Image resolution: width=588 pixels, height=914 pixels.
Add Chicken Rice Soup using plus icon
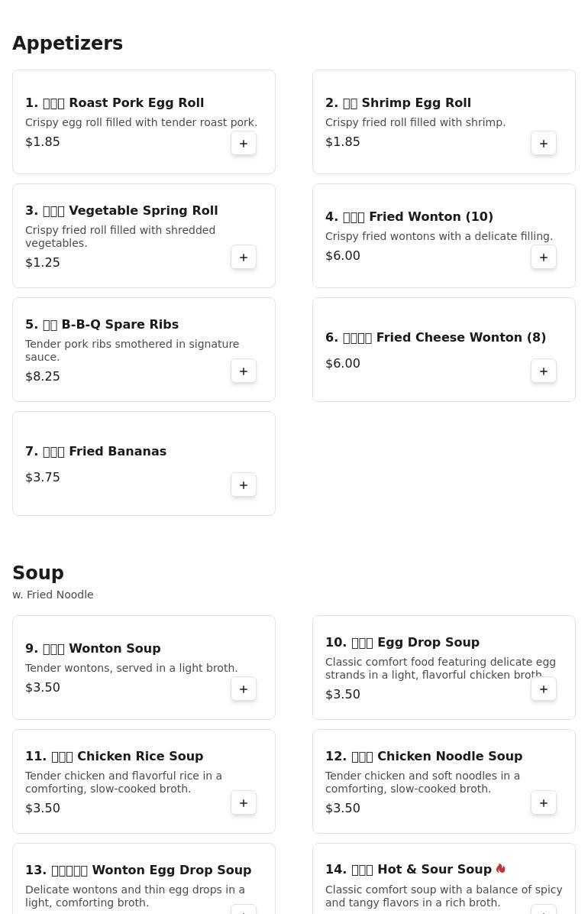click(x=244, y=803)
